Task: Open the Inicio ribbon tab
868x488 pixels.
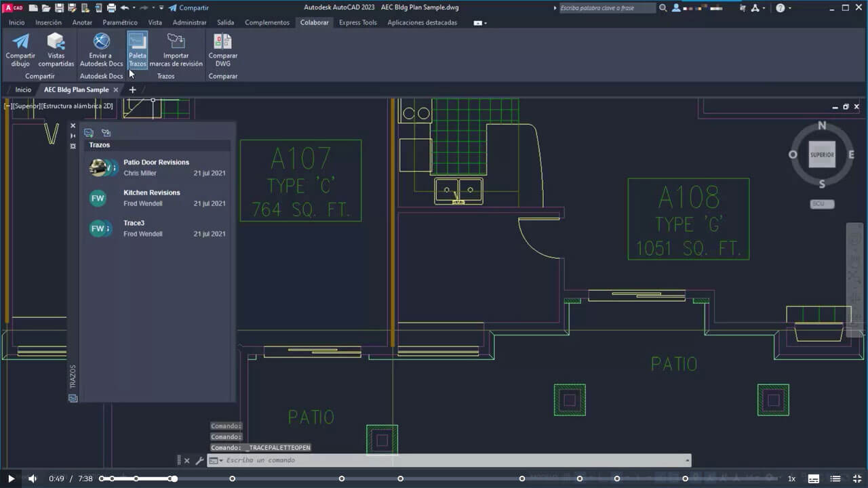Action: point(17,22)
